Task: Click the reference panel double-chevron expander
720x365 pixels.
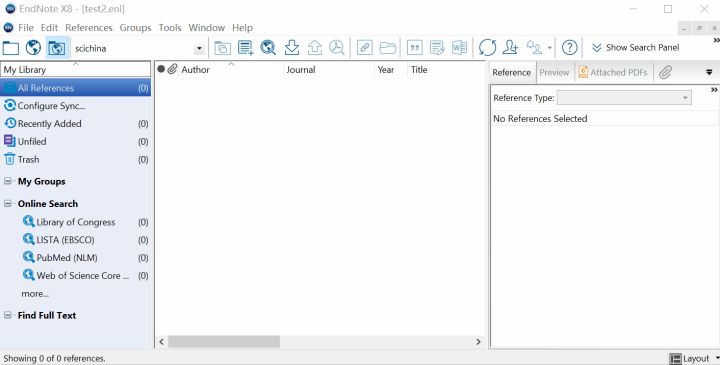Action: [714, 90]
